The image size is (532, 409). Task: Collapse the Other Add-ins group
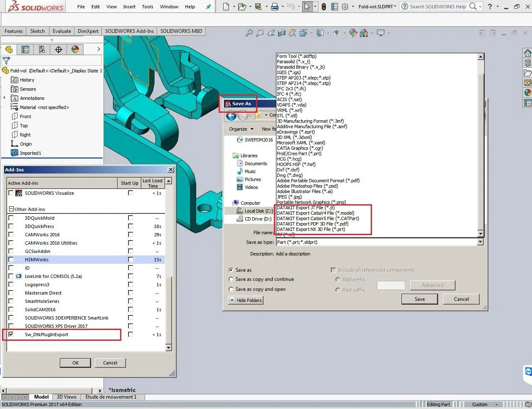[11, 209]
